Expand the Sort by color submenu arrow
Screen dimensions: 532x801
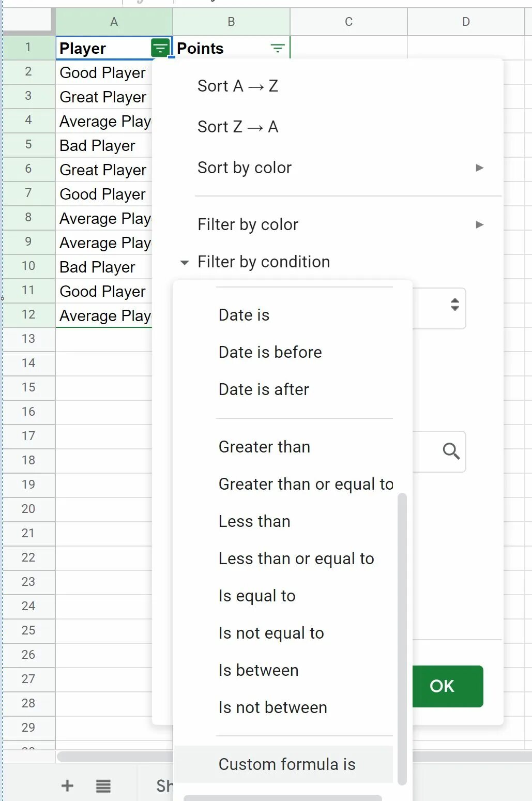[479, 168]
